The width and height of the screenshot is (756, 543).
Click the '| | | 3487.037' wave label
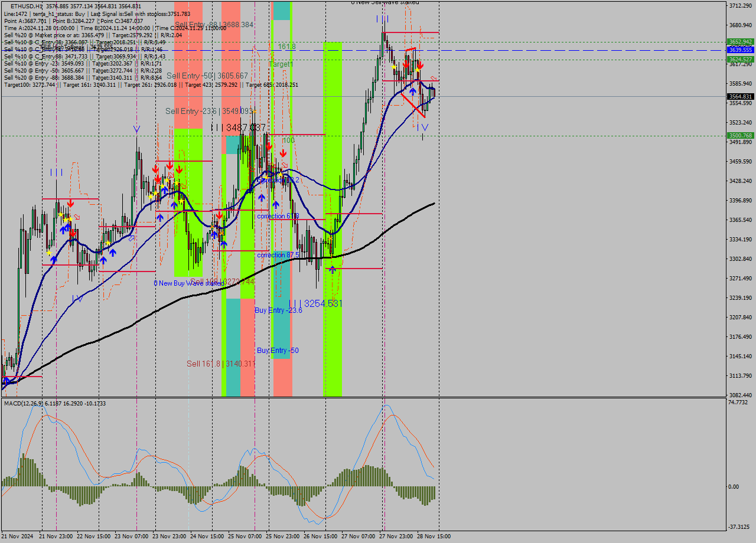238,127
